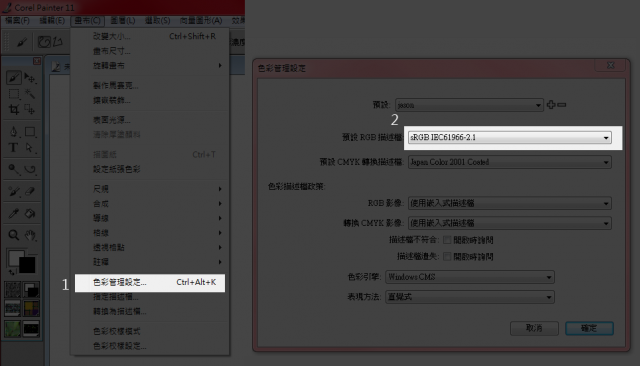Expand the 註釋 submenu
Viewport: 640px width, 366px height.
pyautogui.click(x=150, y=262)
